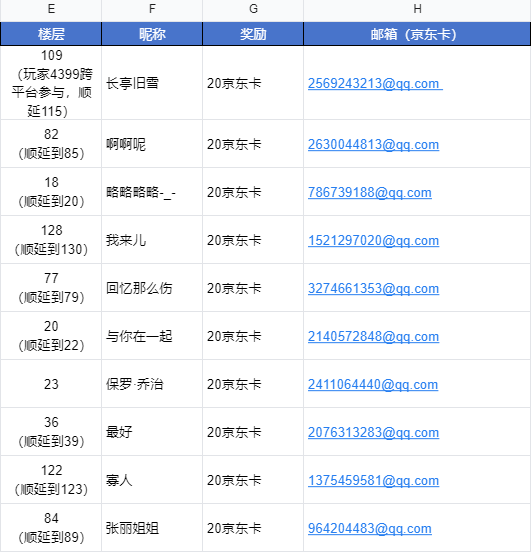Click the 奖励 header cell
The width and height of the screenshot is (531, 552).
[x=253, y=34]
